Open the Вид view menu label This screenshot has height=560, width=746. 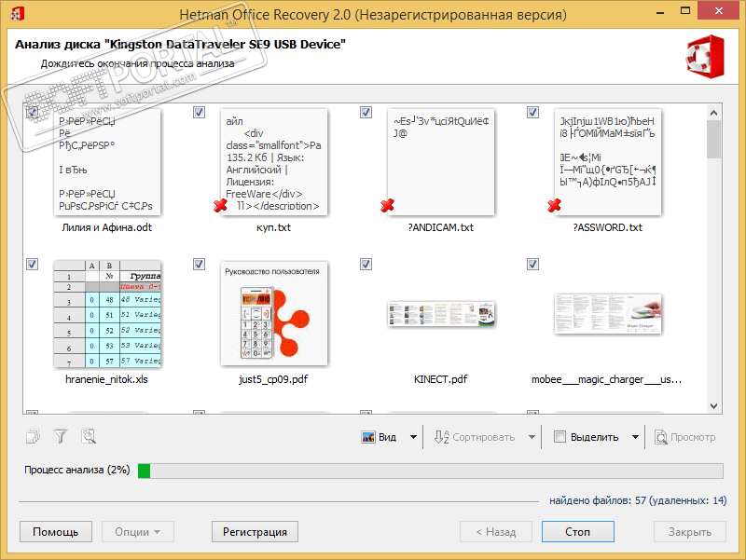pyautogui.click(x=387, y=437)
